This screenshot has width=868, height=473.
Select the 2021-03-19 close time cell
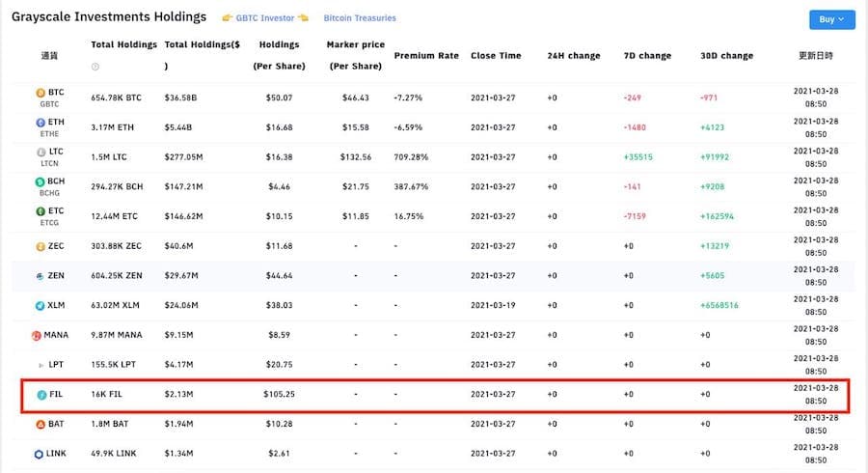tap(493, 305)
